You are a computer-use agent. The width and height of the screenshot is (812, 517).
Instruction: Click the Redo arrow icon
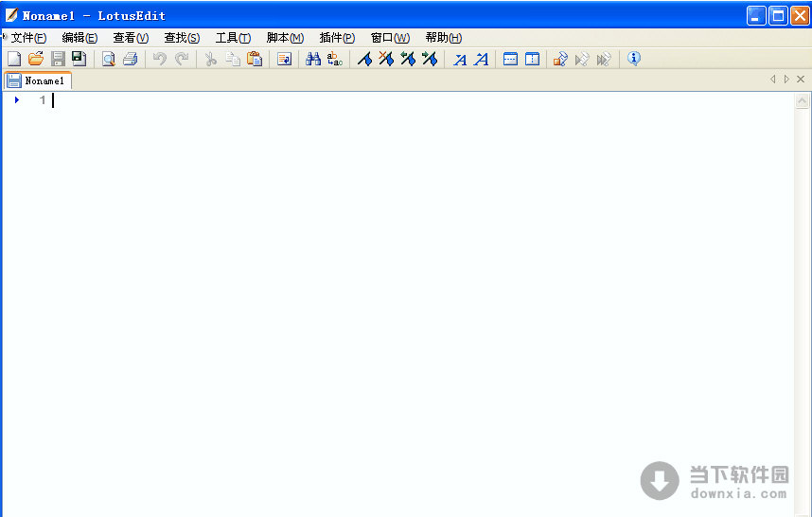coord(182,59)
